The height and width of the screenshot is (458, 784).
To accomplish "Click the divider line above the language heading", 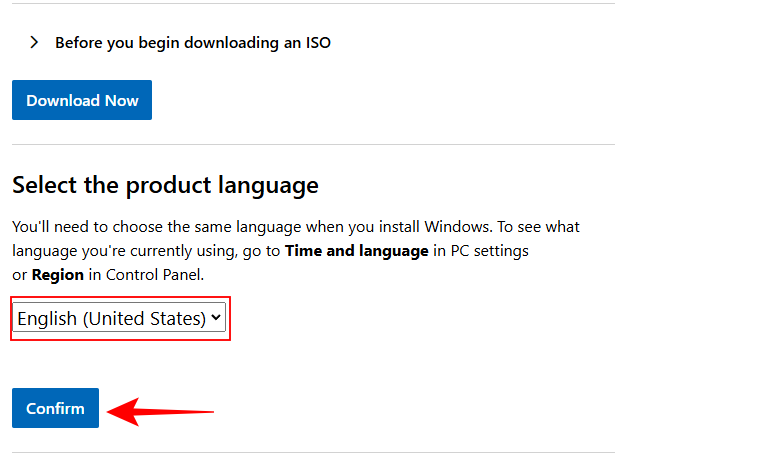I will [x=313, y=145].
